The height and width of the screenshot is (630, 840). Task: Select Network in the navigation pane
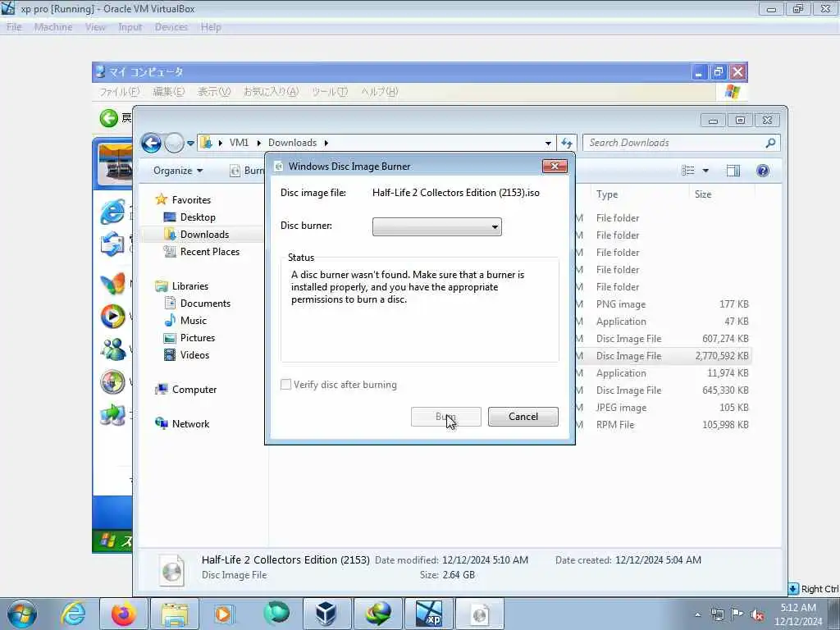(190, 424)
